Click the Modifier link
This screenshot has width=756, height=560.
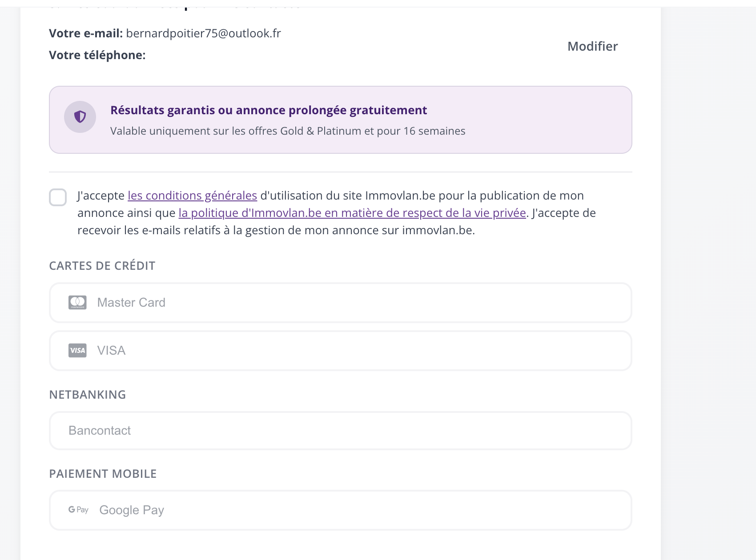(x=592, y=46)
